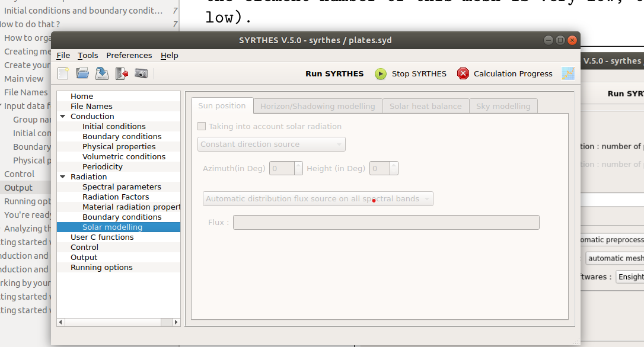The width and height of the screenshot is (644, 347).
Task: Switch to the Horizon/Shadowing modelling tab
Action: [x=317, y=106]
